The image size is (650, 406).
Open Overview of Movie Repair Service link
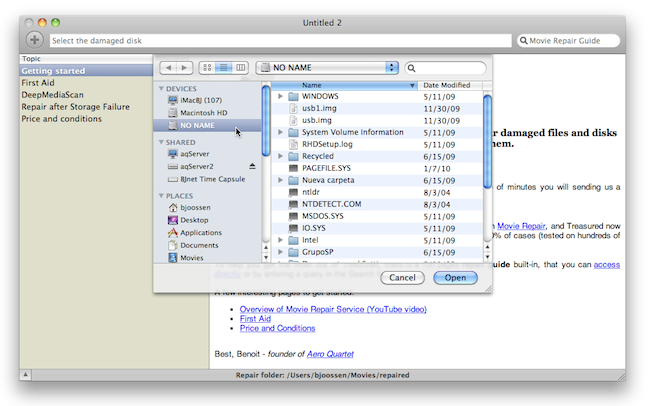(x=333, y=309)
